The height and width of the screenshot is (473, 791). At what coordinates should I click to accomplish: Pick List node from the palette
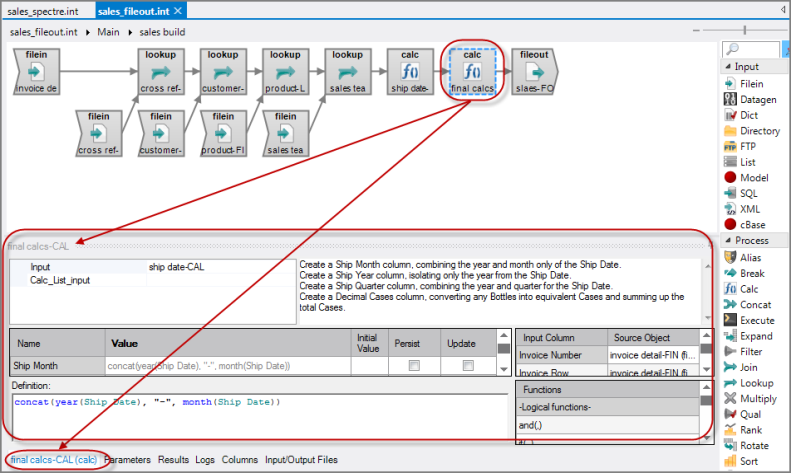[740, 162]
